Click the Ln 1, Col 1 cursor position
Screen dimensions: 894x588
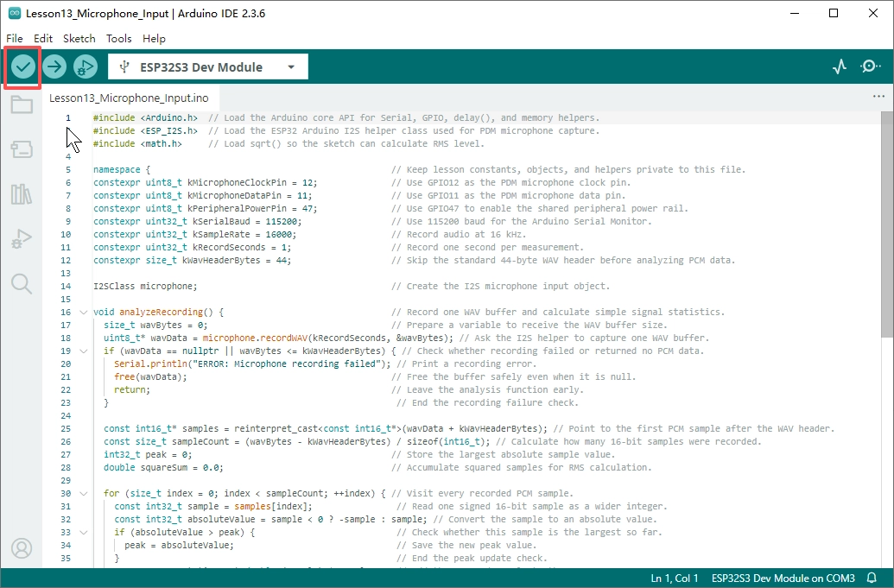[675, 578]
